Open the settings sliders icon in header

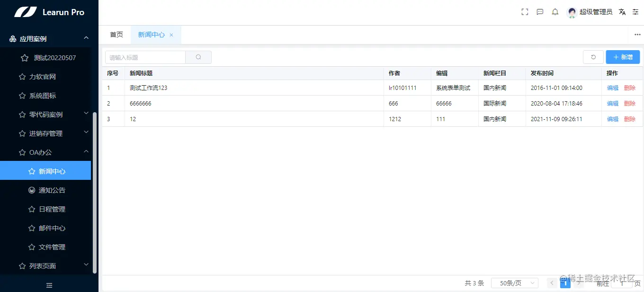pos(635,11)
